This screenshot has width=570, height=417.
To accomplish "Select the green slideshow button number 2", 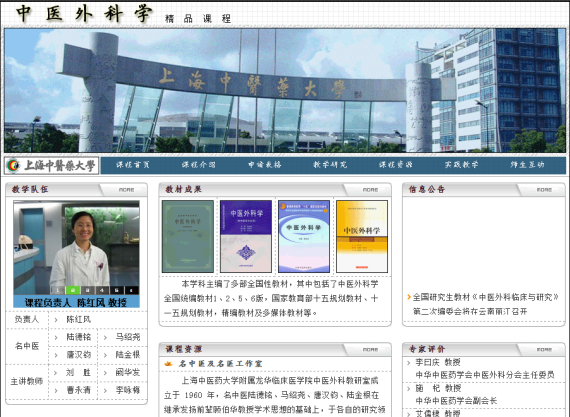I will [x=73, y=290].
